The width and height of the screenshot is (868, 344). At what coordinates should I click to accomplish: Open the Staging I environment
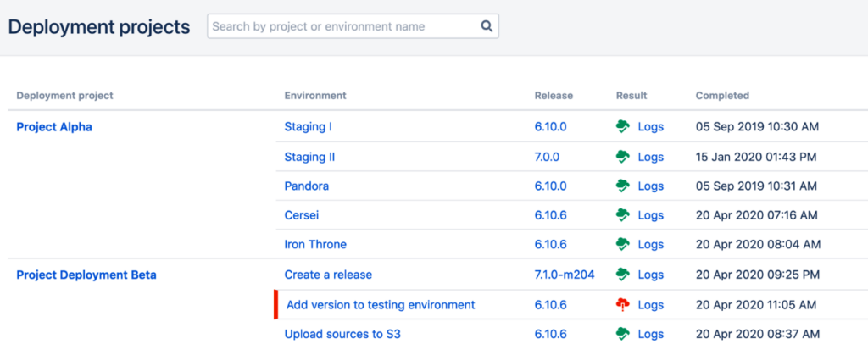click(x=309, y=126)
